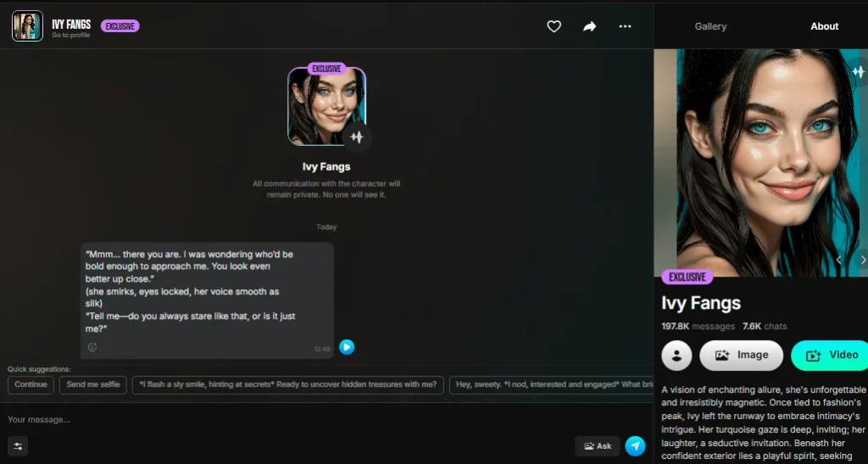Click the 12:49 message timestamp

(x=322, y=349)
